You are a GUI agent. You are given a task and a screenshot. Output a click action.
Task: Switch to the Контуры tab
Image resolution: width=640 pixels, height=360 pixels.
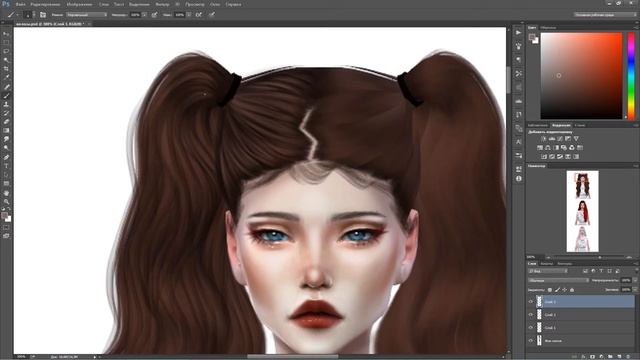pyautogui.click(x=564, y=264)
